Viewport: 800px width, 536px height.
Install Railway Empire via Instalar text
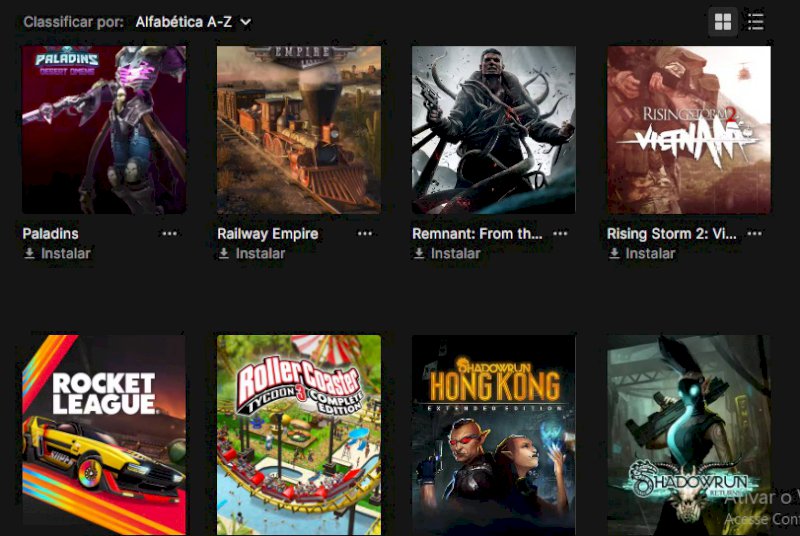[x=260, y=253]
